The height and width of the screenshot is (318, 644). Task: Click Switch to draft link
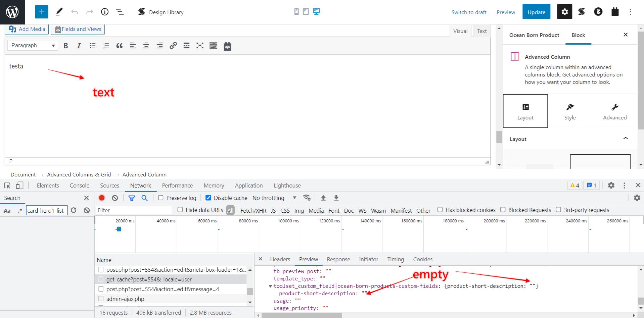[469, 12]
